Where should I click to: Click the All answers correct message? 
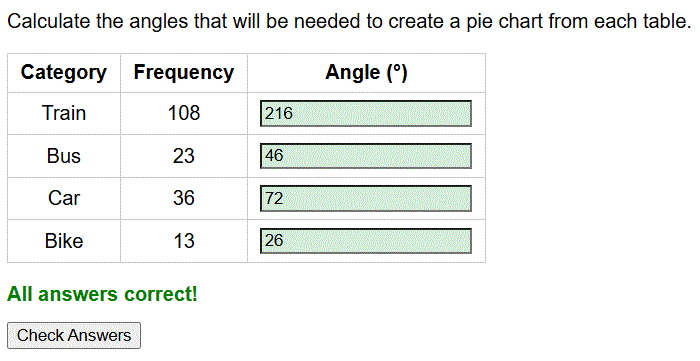(x=102, y=294)
